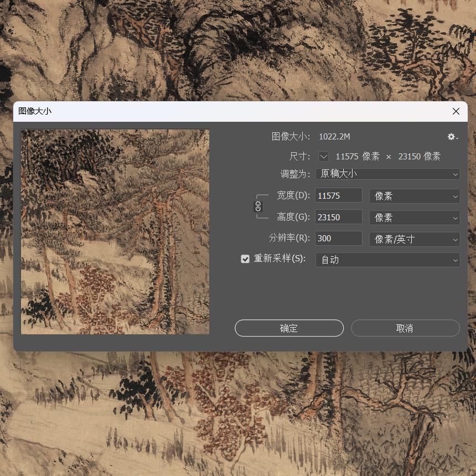Uncheck the 重新采样 checkbox
This screenshot has width=476, height=476.
click(245, 258)
